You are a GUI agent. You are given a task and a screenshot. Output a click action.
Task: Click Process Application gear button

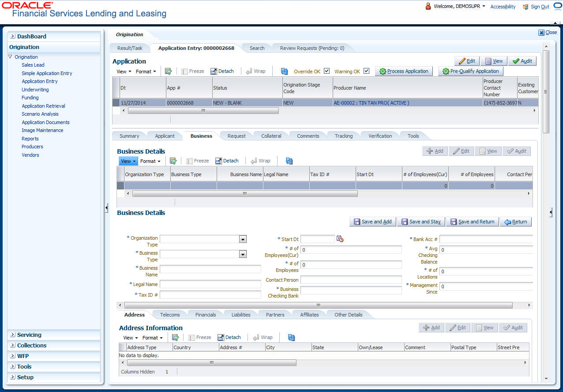pos(404,71)
